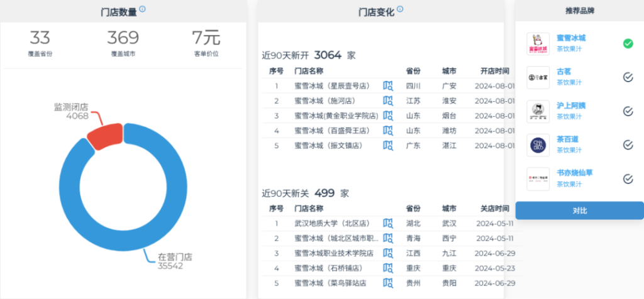Viewport: 644px width, 299px height.
Task: Check the 沪上阿姨 brand selector
Action: pos(628,111)
